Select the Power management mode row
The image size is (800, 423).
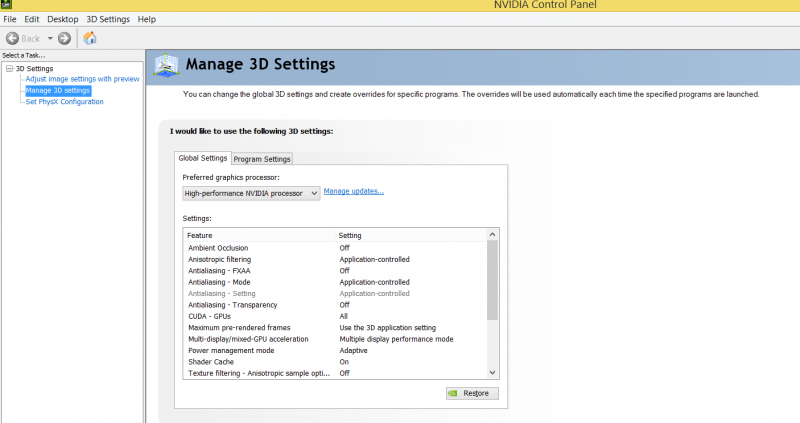pyautogui.click(x=335, y=351)
